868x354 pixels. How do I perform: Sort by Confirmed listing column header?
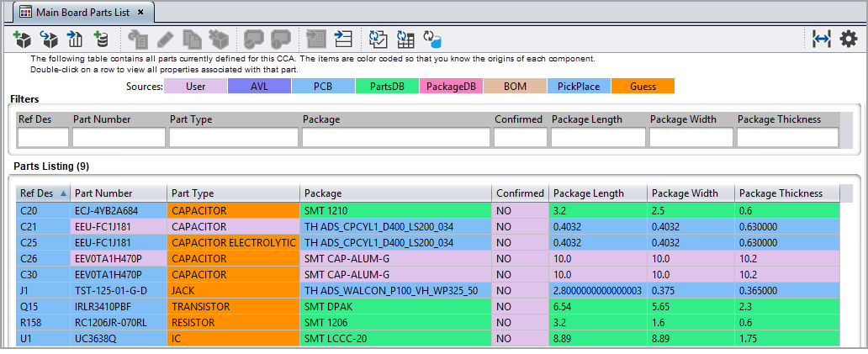point(521,193)
